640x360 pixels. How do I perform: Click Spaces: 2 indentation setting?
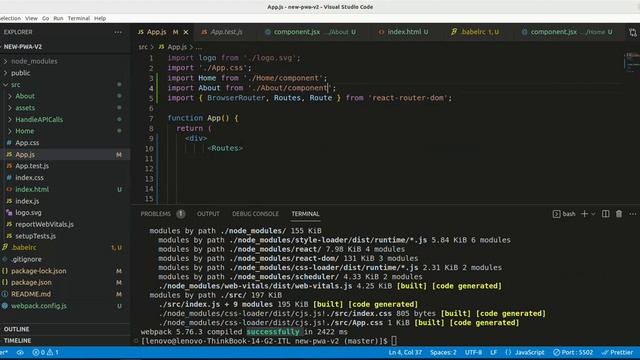click(443, 352)
